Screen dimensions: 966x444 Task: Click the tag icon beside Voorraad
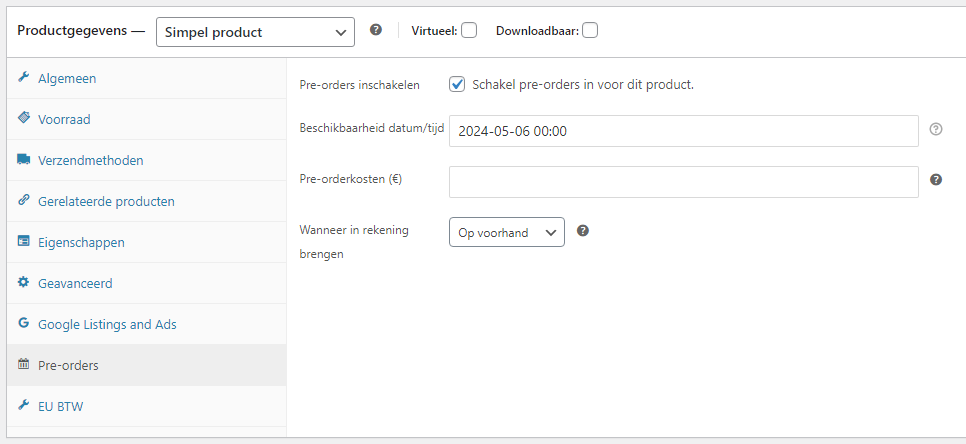tap(23, 118)
